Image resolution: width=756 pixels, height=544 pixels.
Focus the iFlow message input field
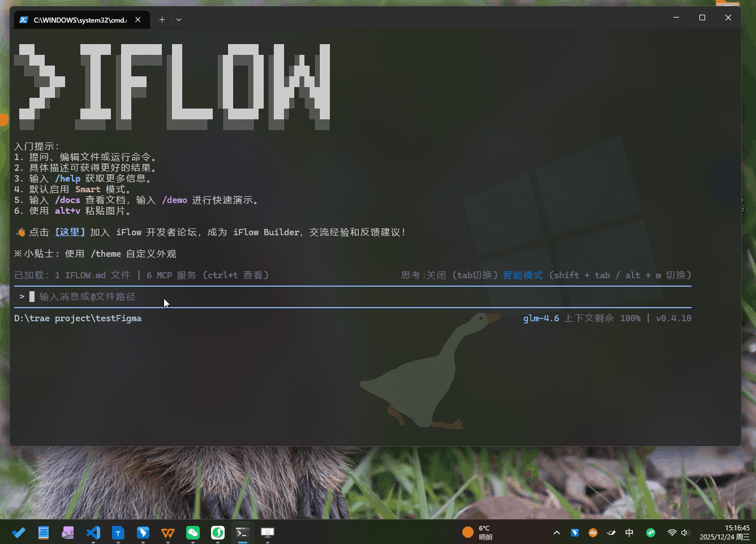click(226, 297)
